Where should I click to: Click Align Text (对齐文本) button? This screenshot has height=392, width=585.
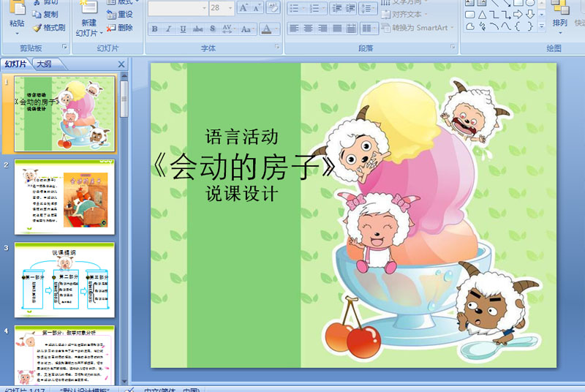404,15
